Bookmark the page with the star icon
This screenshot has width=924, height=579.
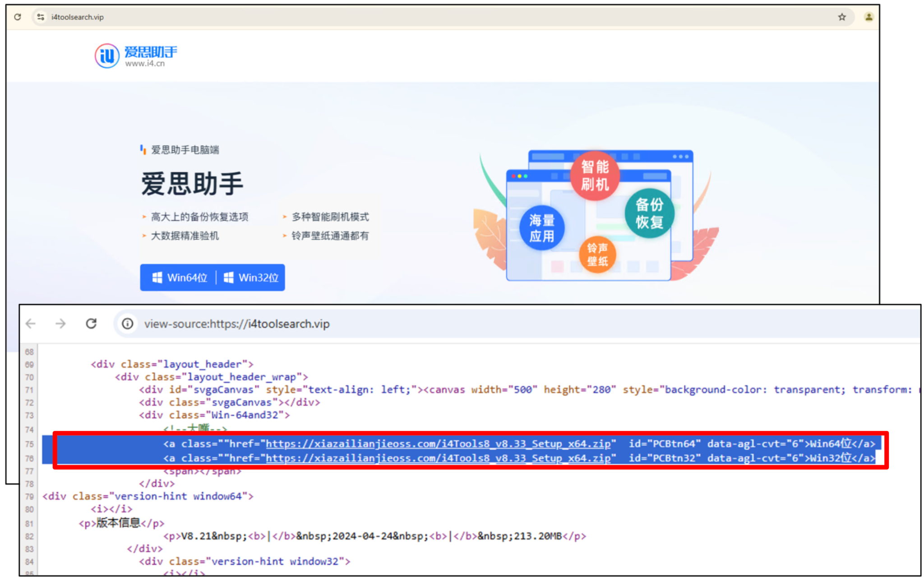(842, 17)
